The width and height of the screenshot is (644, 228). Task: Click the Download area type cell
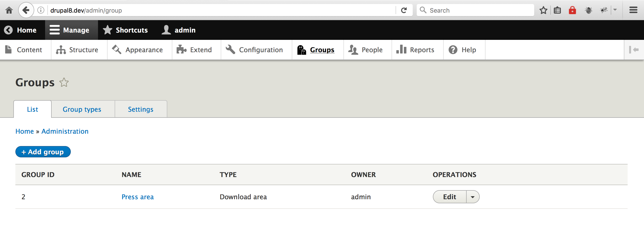[243, 197]
